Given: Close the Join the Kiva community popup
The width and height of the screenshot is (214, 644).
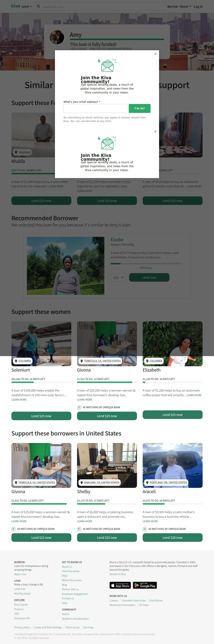Looking at the screenshot, I should [x=156, y=54].
